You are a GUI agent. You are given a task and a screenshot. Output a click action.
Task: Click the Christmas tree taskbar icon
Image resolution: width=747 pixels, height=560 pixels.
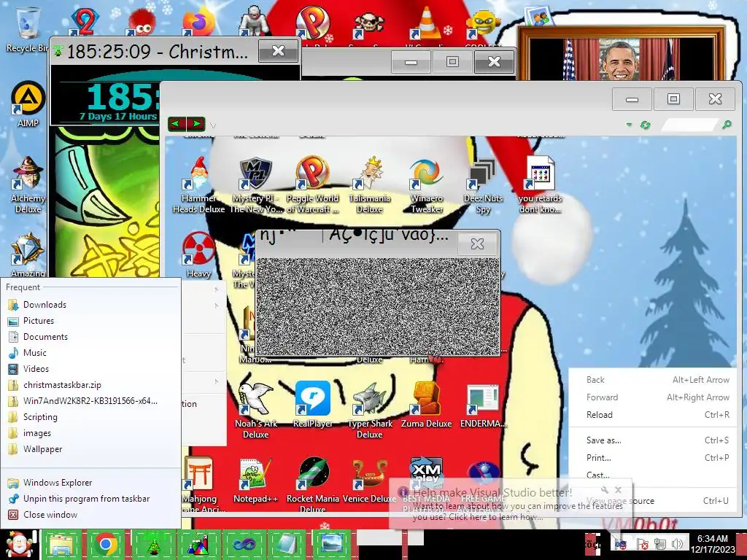[153, 544]
